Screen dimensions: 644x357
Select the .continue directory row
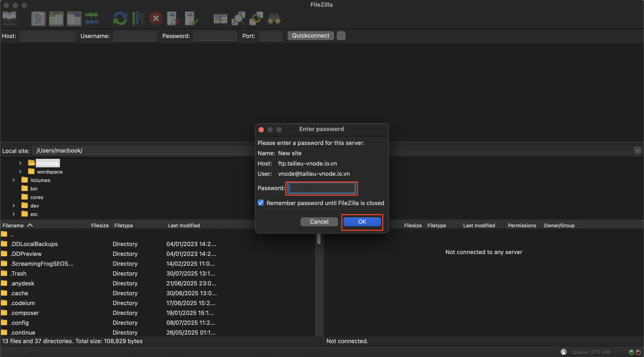coord(157,332)
